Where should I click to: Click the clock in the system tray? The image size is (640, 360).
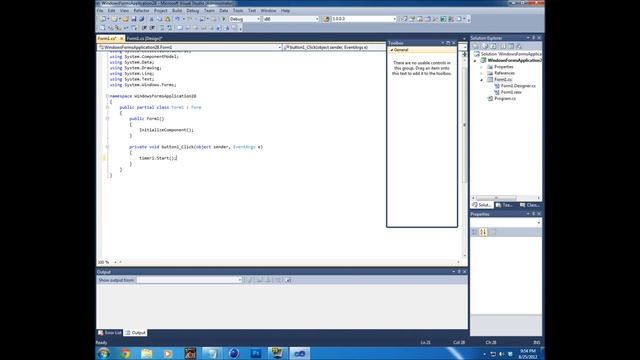[x=527, y=354]
